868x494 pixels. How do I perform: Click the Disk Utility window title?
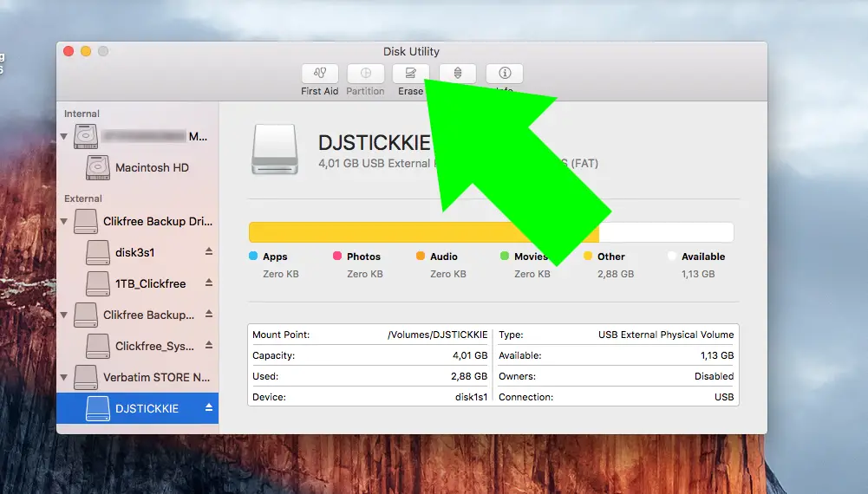[411, 51]
